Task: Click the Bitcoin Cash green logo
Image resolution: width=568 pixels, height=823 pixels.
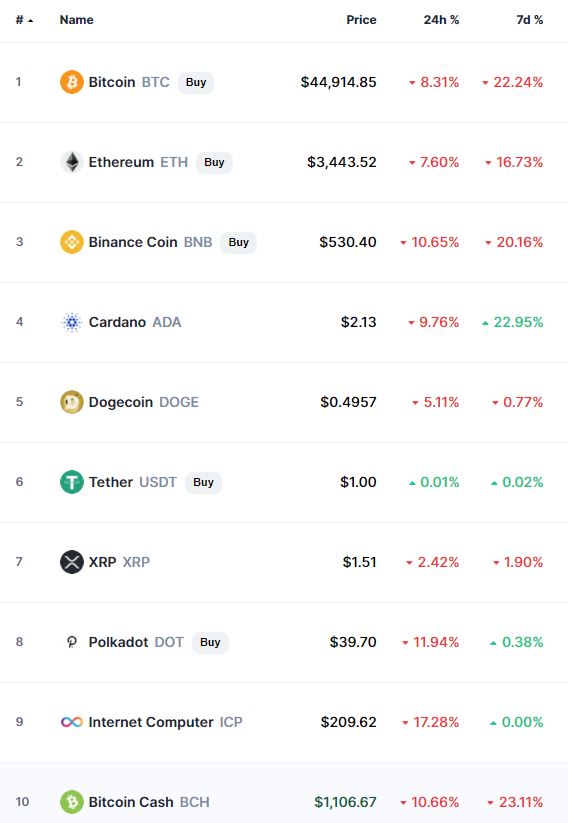Action: 72,802
